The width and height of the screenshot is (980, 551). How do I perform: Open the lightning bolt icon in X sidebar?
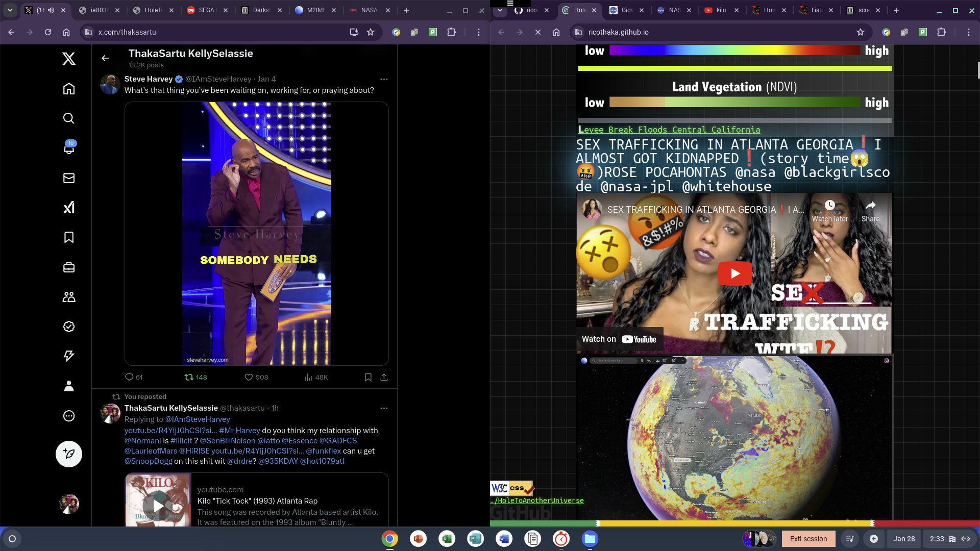click(69, 356)
